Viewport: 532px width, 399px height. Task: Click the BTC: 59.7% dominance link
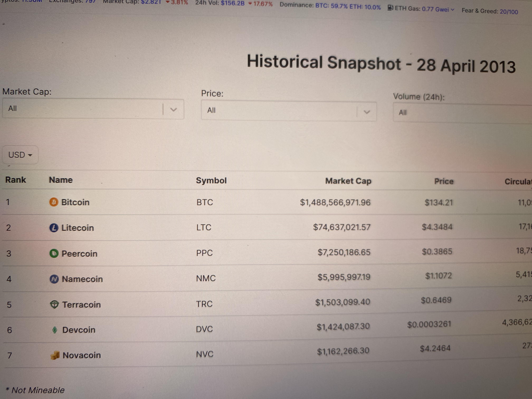331,6
